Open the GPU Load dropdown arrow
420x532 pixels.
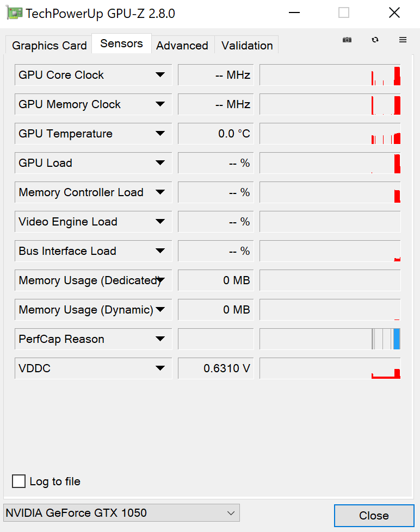(160, 163)
